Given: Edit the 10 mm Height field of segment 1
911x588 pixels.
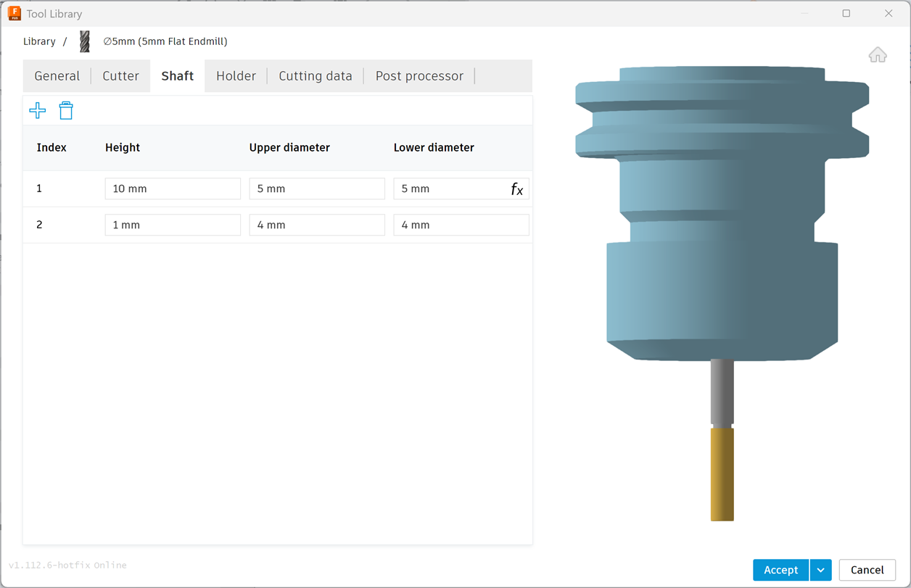Looking at the screenshot, I should coord(172,188).
